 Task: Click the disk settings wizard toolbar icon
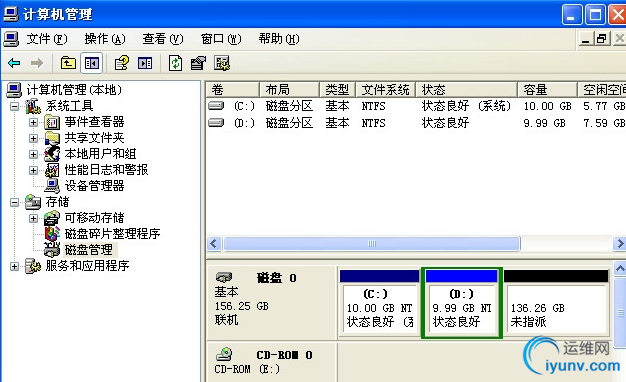click(222, 63)
